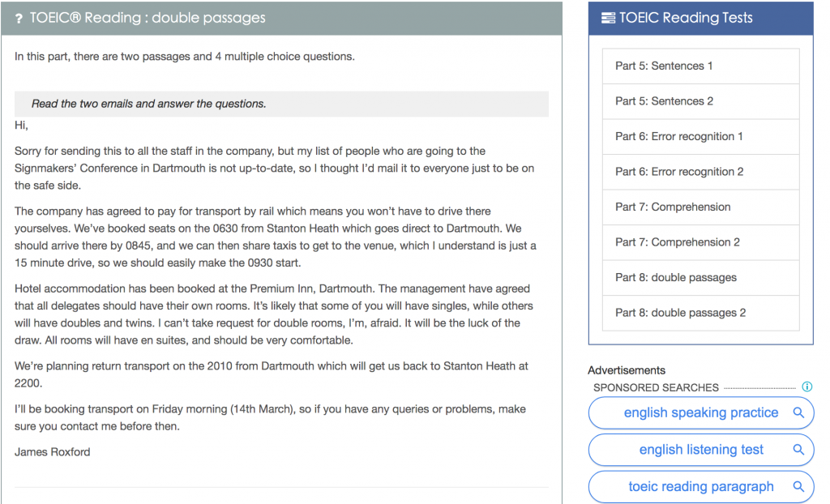Viewport: 830px width, 504px height.
Task: Open Part 5: Sentences 2
Action: (700, 101)
